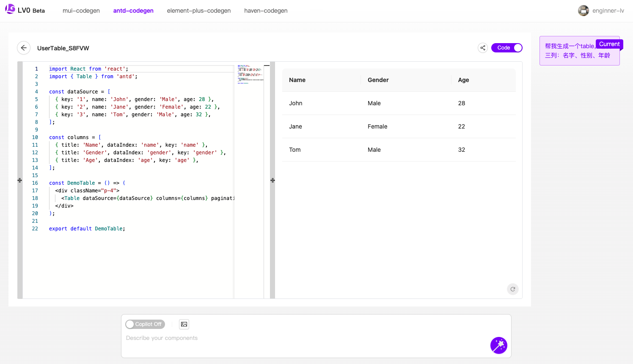Select the haven-codegen tab
The image size is (633, 364).
[266, 11]
